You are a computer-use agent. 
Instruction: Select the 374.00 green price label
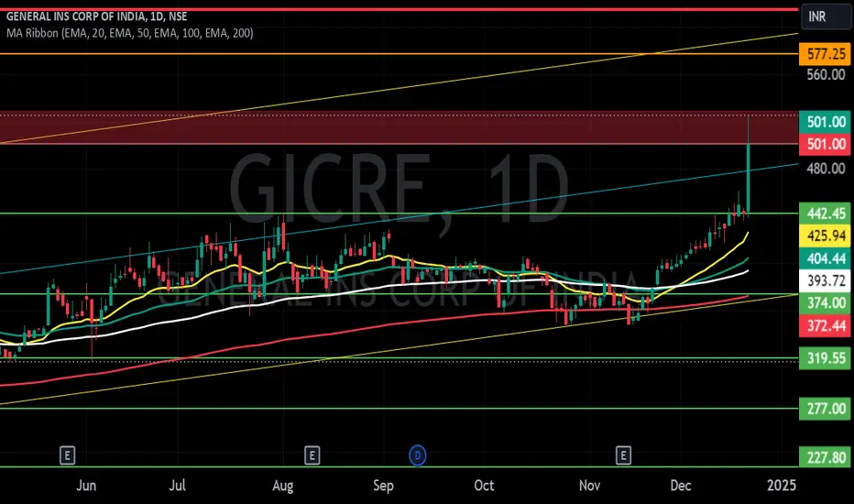(x=825, y=303)
